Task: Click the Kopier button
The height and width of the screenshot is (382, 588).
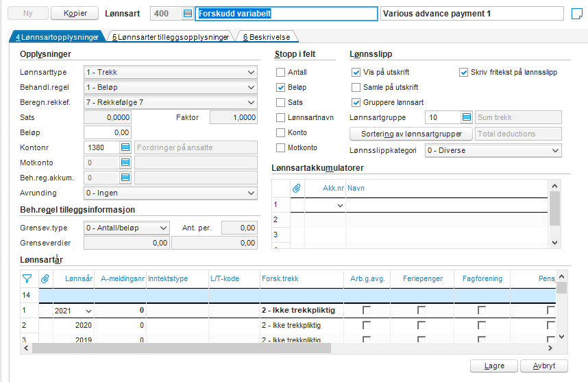Action: pyautogui.click(x=75, y=13)
